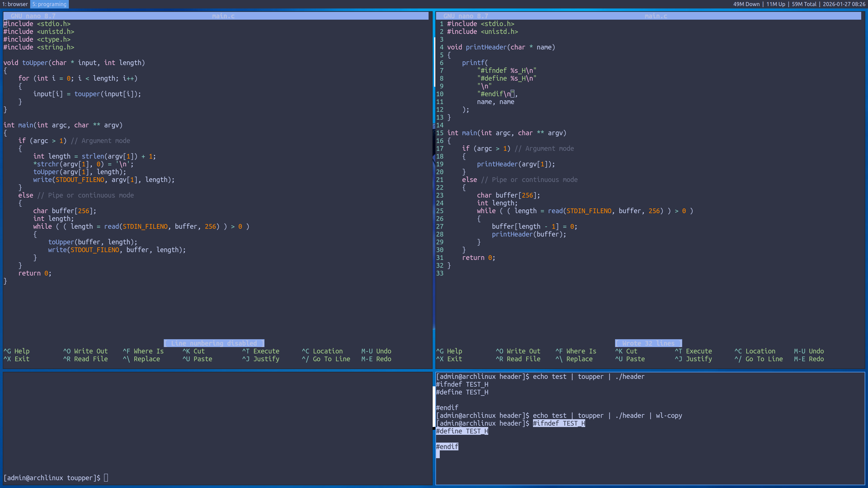
Task: Click the selected '#ifndef TEST_H' terminal text
Action: click(x=559, y=423)
